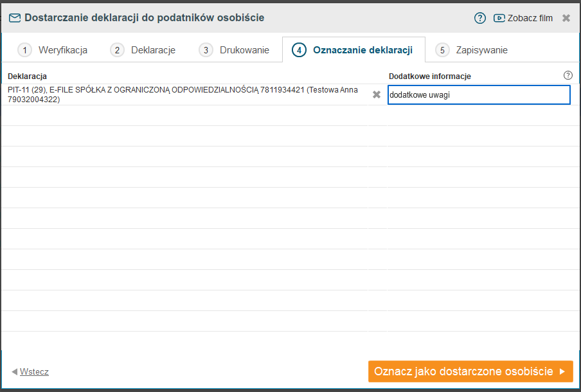The width and height of the screenshot is (581, 392).
Task: Switch to the Deklaracje tab
Action: coord(153,50)
